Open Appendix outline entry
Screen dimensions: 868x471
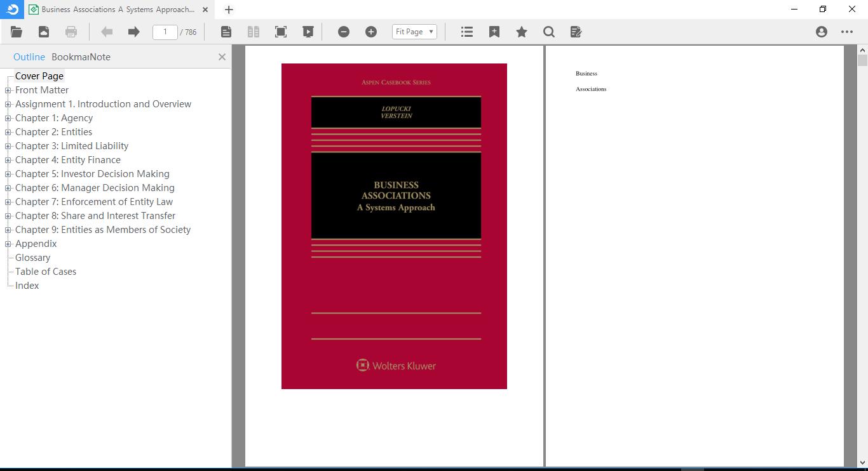tap(36, 244)
